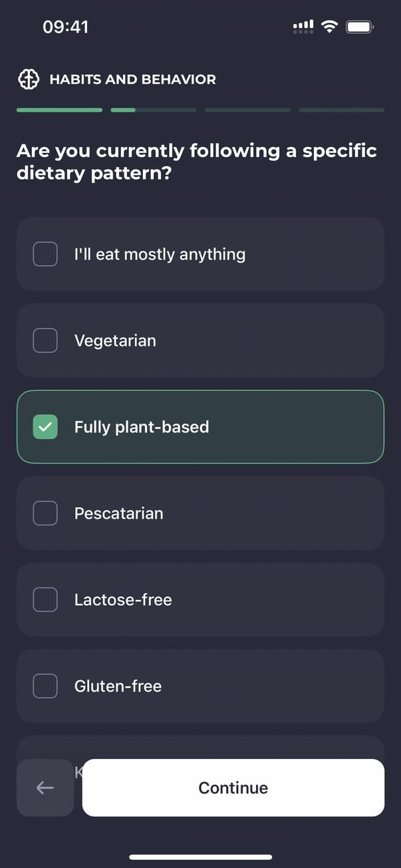Mark the Gluten-free checkbox
The width and height of the screenshot is (401, 868).
coord(45,686)
